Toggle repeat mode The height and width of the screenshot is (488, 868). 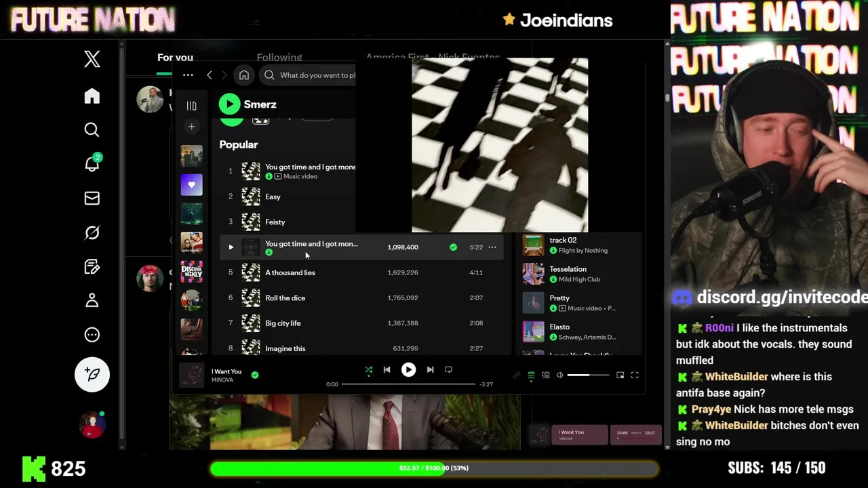point(448,370)
